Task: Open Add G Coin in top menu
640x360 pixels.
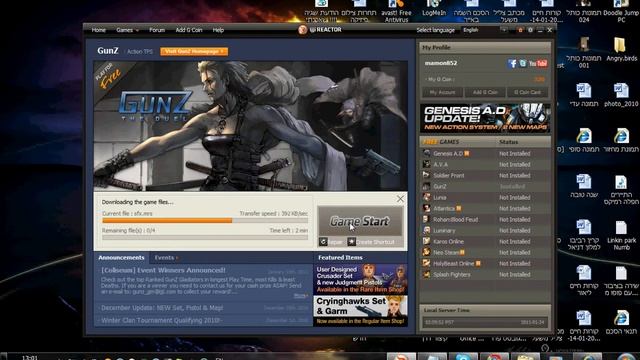Action: point(189,30)
